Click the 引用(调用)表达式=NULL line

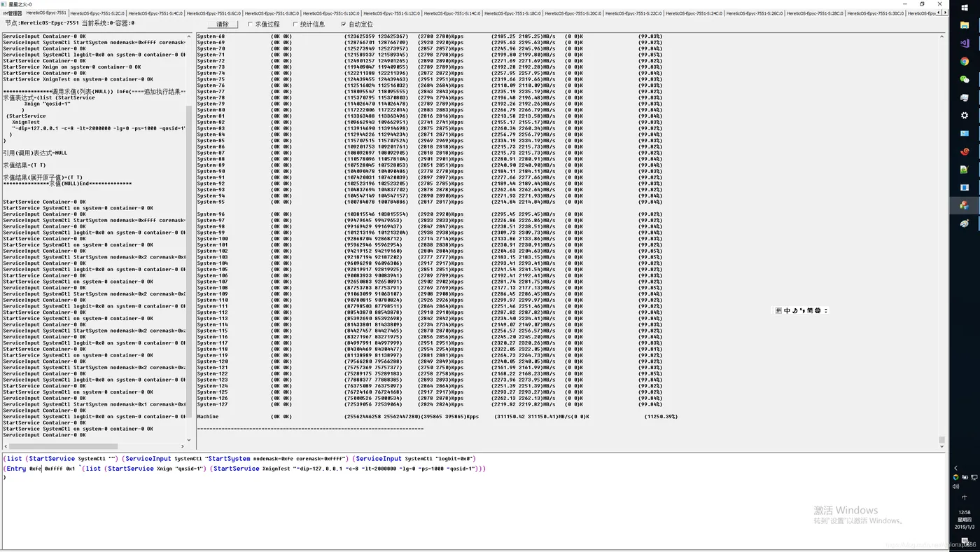tap(35, 153)
